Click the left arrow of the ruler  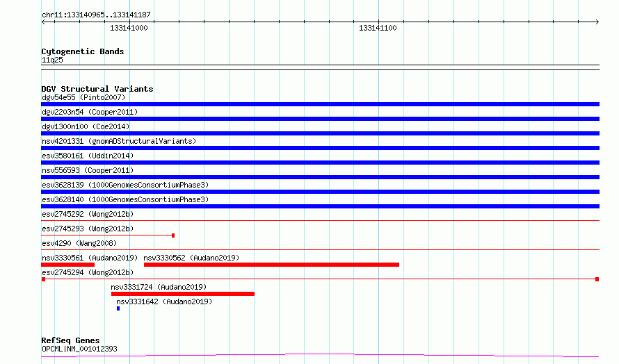[43, 22]
